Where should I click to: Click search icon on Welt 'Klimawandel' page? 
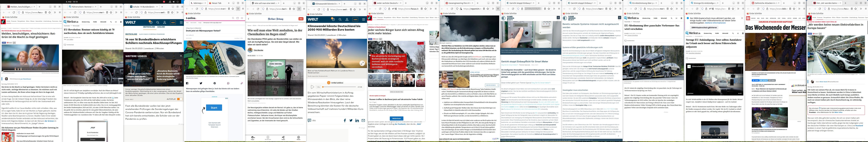tap(340, 19)
